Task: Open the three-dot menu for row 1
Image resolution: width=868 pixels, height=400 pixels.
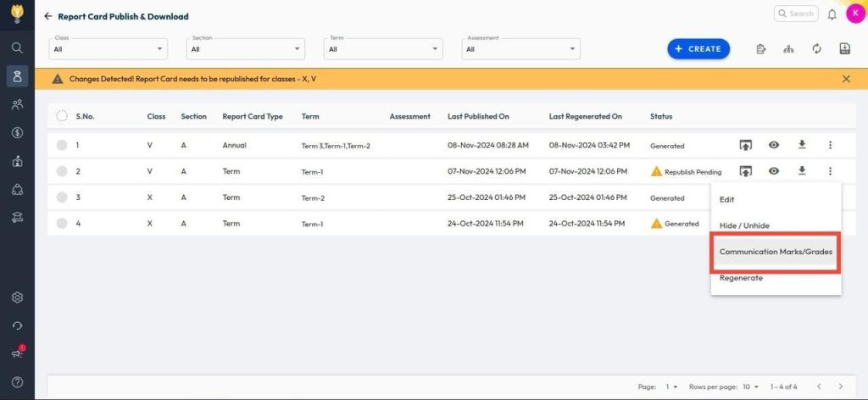Action: pos(830,145)
